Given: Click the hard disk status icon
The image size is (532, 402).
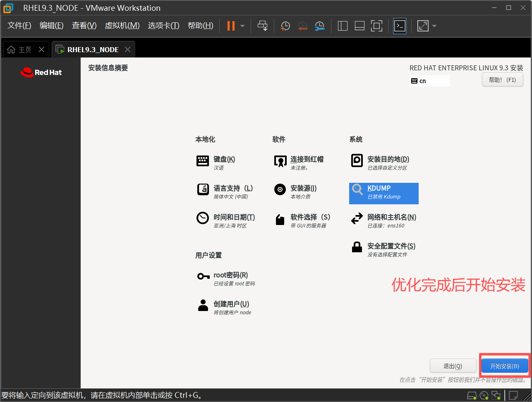Looking at the screenshot, I should (x=472, y=396).
